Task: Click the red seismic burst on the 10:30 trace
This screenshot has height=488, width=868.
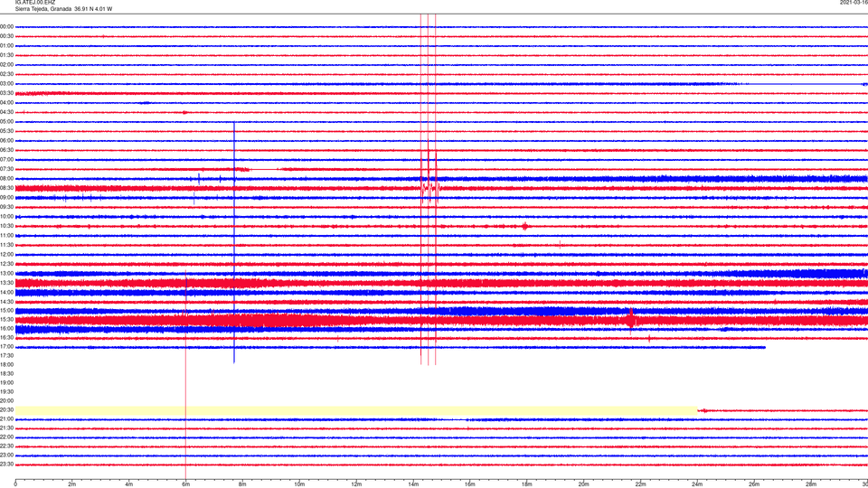Action: (524, 226)
